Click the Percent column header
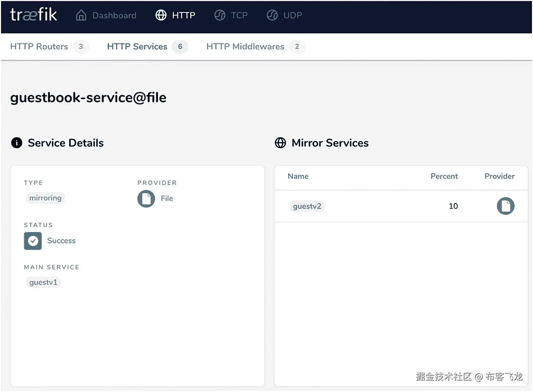The height and width of the screenshot is (392, 533). pos(444,176)
